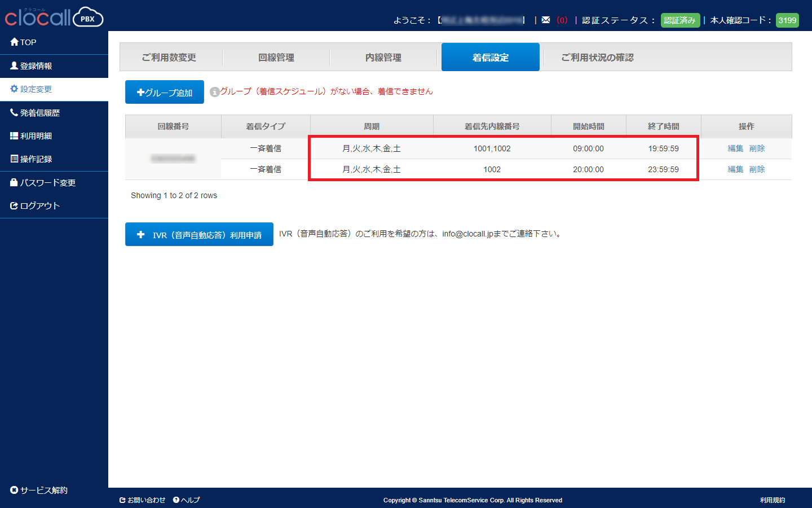Click 編集 for the 20:00:00 row
The width and height of the screenshot is (812, 508).
point(735,169)
